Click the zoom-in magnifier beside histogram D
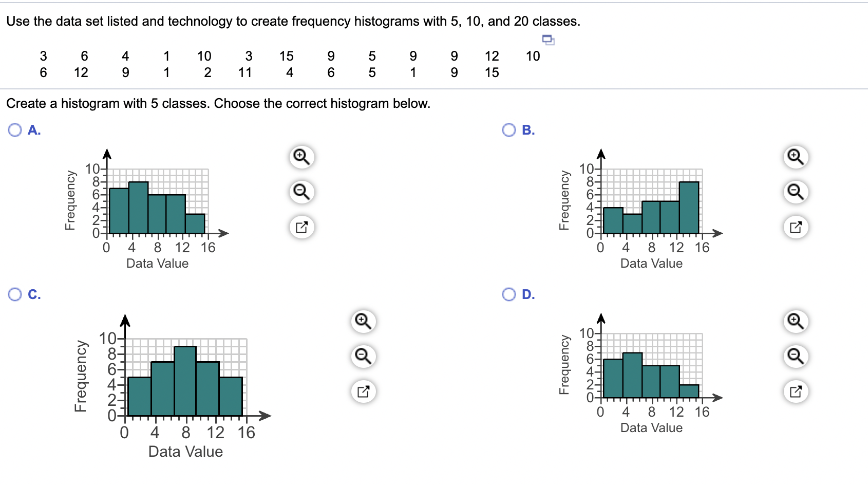This screenshot has height=485, width=868. click(795, 320)
